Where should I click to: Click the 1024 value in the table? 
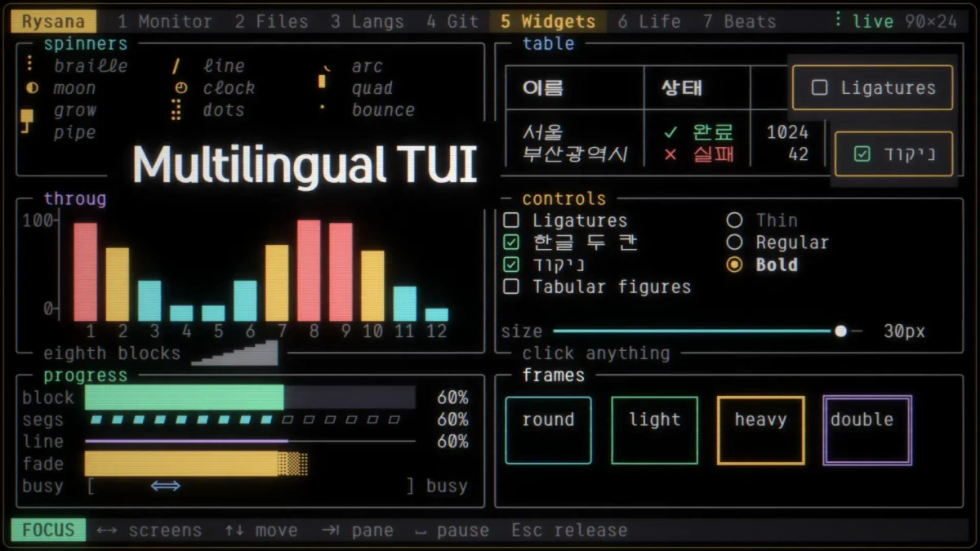787,132
